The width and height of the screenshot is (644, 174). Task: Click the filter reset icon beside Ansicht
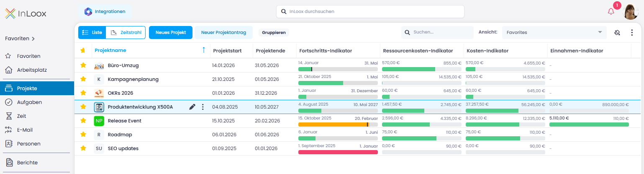click(x=617, y=33)
